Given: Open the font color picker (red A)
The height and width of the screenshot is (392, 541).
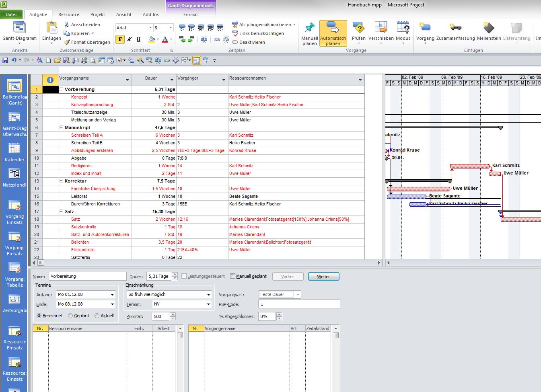Looking at the screenshot, I should 165,39.
